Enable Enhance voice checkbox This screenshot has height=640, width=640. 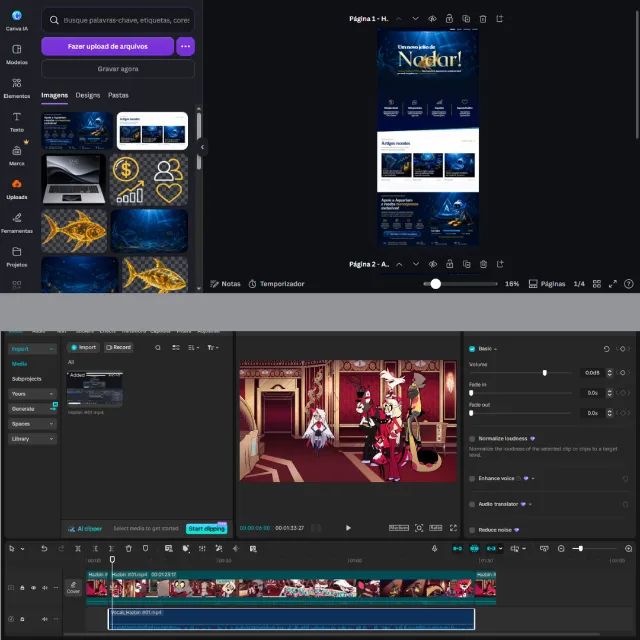(472, 478)
